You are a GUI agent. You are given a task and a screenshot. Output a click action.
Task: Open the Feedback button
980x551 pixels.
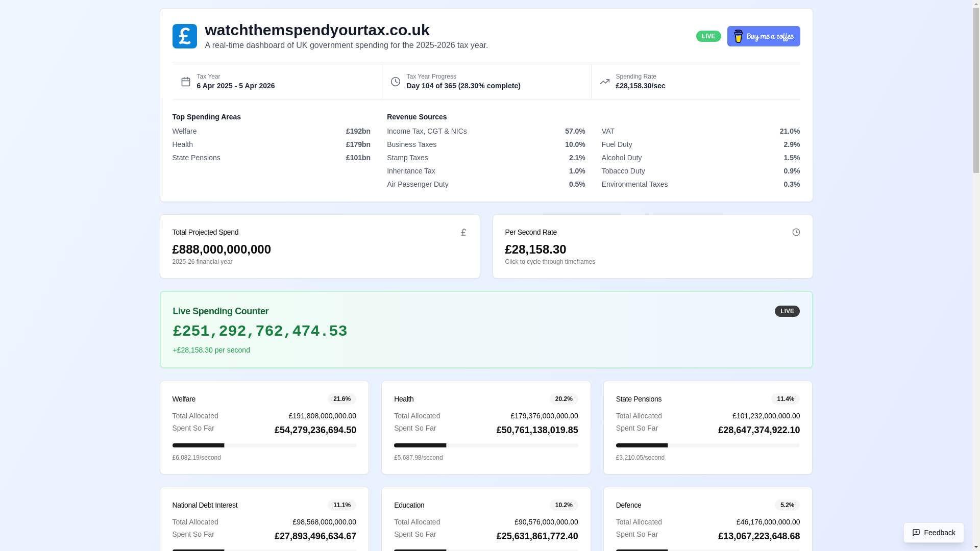tap(933, 533)
